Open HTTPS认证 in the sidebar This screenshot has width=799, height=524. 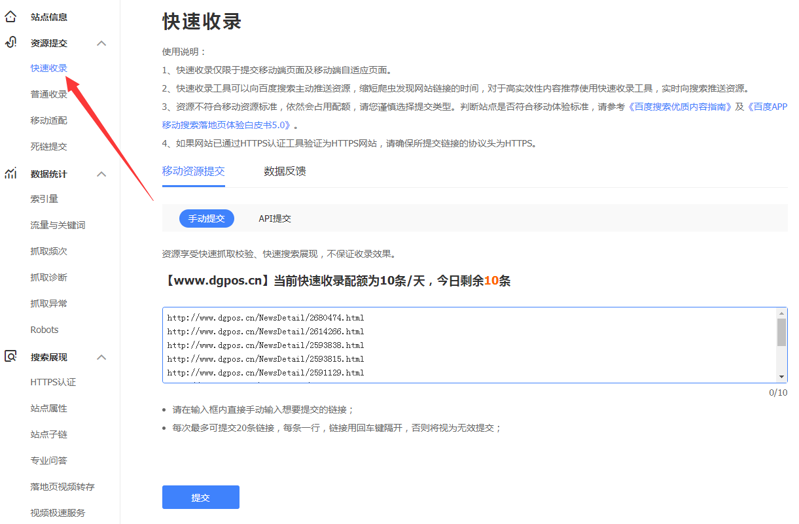click(x=52, y=382)
